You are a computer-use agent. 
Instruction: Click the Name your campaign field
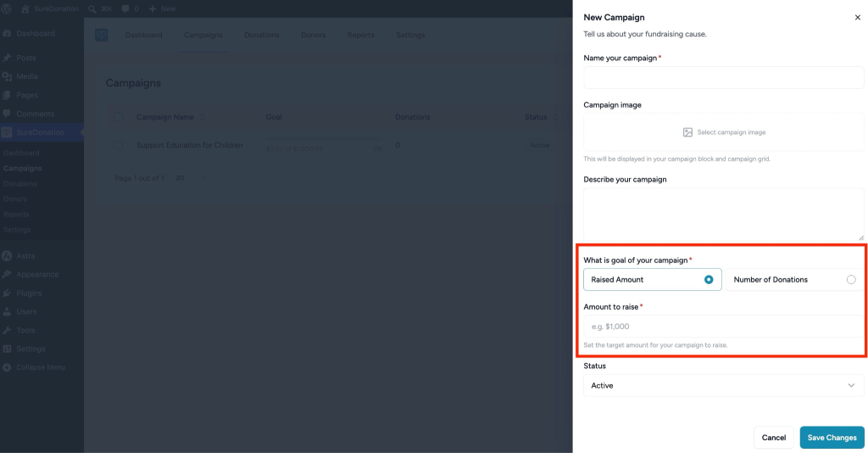[x=724, y=78]
